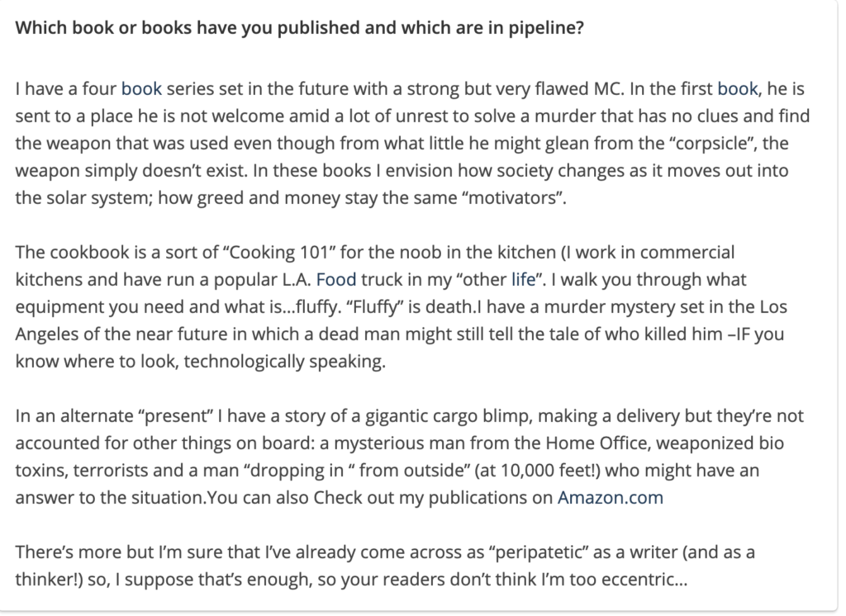846x616 pixels.
Task: Click the word "pipeline?" in the heading
Action: (x=546, y=27)
